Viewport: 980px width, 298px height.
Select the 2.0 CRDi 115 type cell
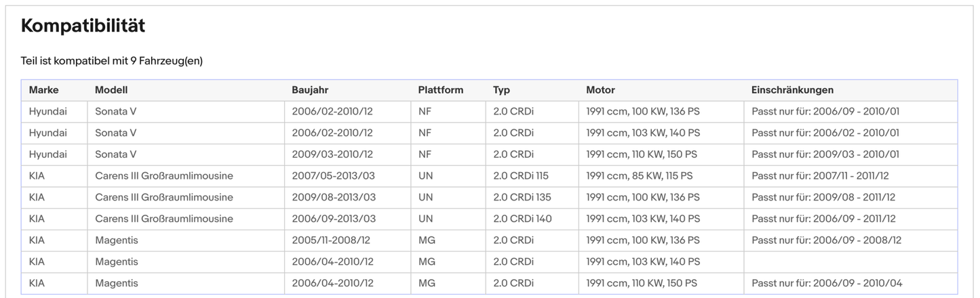[x=521, y=176]
